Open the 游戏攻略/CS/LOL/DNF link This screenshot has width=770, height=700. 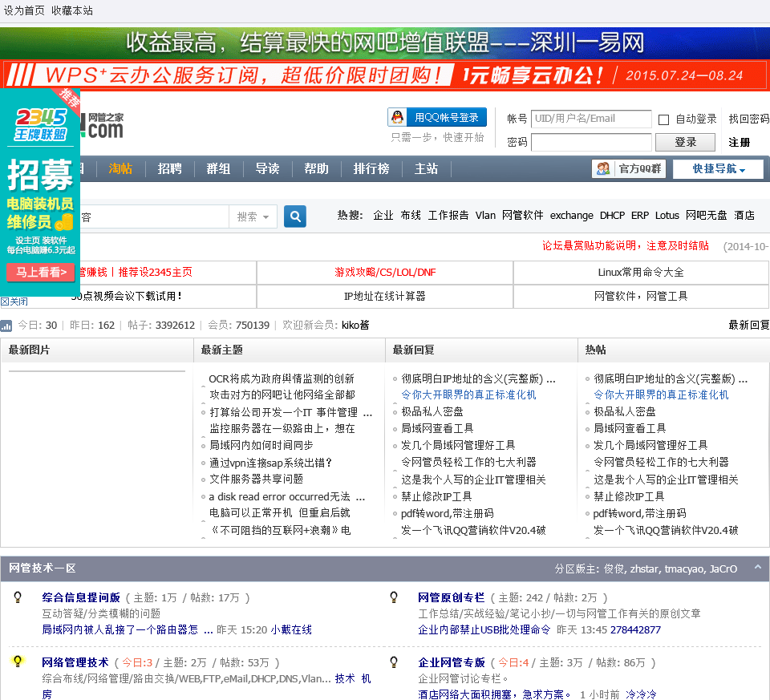click(385, 273)
